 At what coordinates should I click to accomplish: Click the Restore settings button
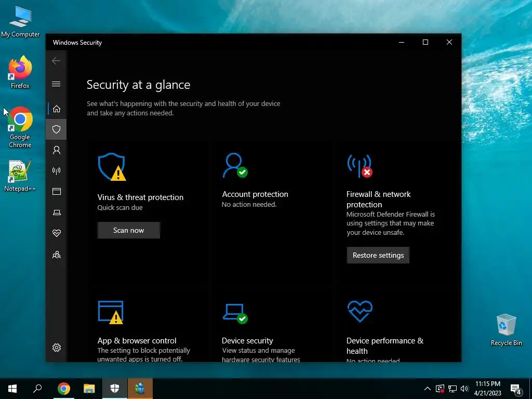pyautogui.click(x=378, y=255)
